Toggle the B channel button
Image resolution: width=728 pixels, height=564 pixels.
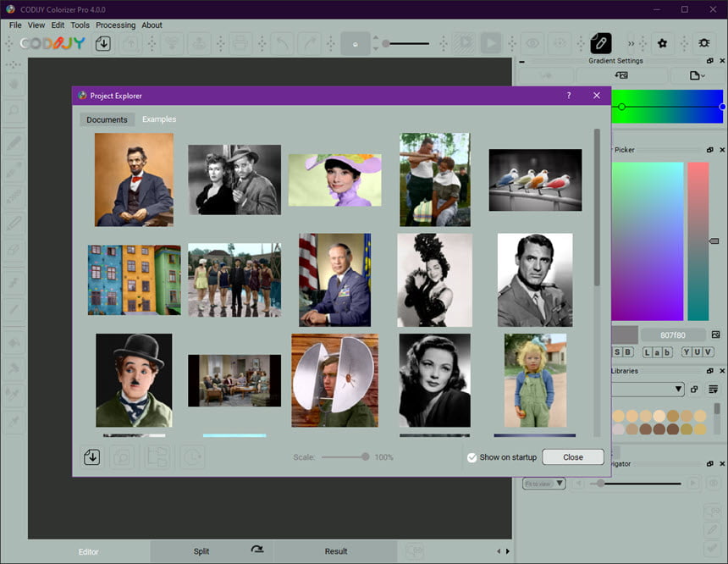click(x=628, y=352)
